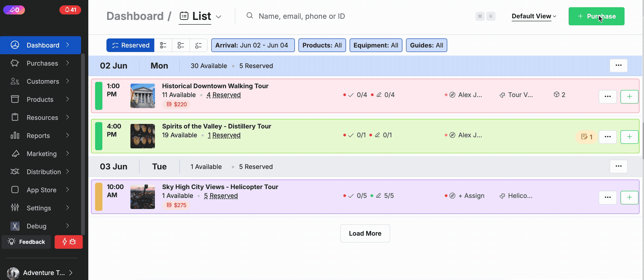Viewport: 644px width, 280px height.
Task: Open more options for 03 Jun header
Action: (618, 166)
